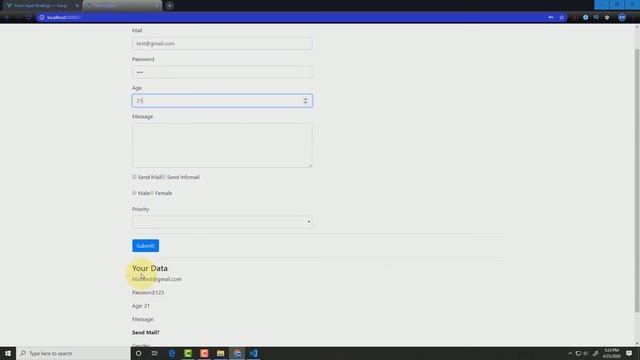Open File Explorer from the taskbar
This screenshot has width=640, height=360.
pyautogui.click(x=221, y=353)
